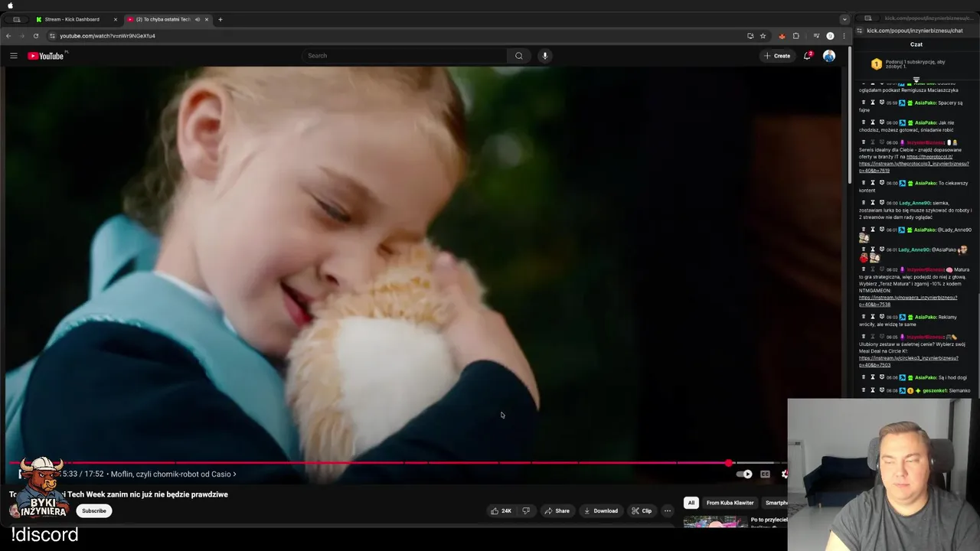This screenshot has height=551, width=980.
Task: Open the Apple menu
Action: pos(10,5)
